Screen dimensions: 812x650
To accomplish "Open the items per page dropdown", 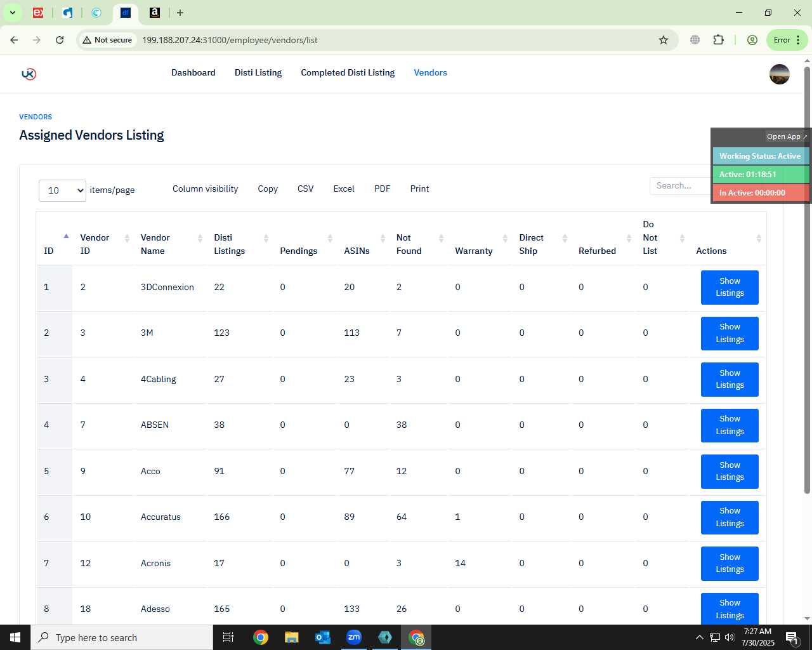I will [62, 190].
